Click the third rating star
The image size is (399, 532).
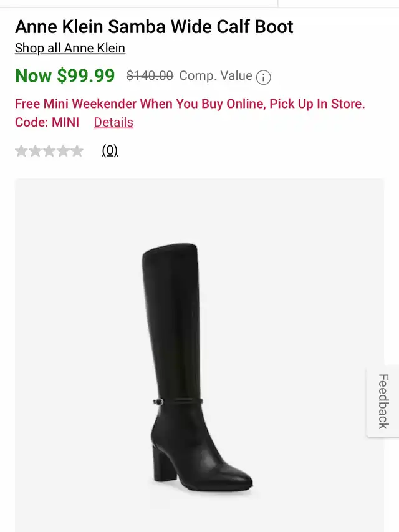tap(49, 151)
